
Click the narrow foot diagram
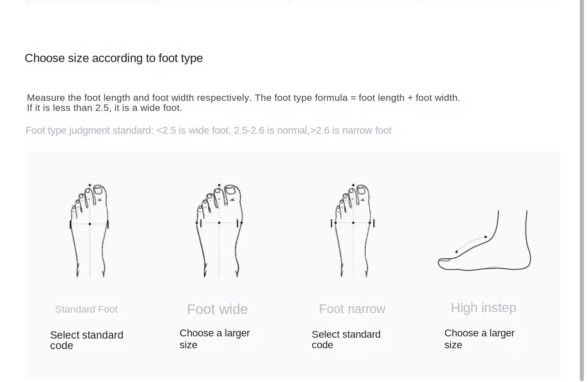(x=353, y=230)
